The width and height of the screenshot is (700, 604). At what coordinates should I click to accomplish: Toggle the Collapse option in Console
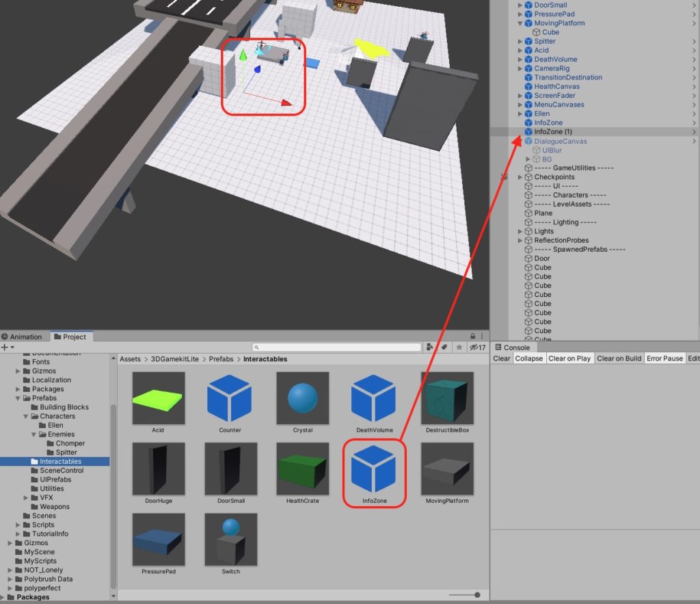pyautogui.click(x=528, y=358)
